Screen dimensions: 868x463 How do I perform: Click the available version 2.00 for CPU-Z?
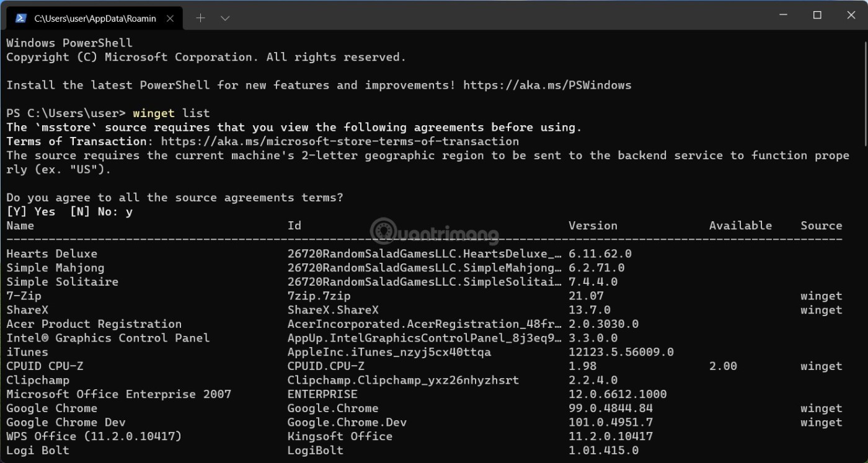tap(723, 366)
